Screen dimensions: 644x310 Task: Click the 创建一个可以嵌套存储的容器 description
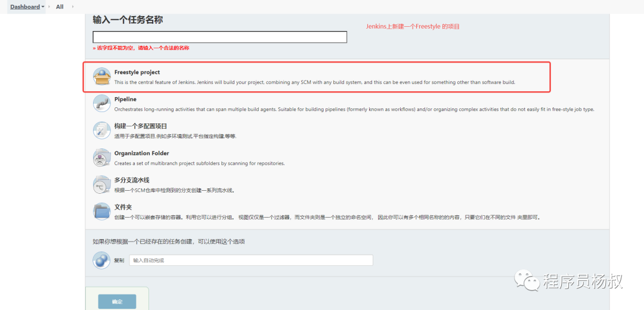pyautogui.click(x=327, y=217)
